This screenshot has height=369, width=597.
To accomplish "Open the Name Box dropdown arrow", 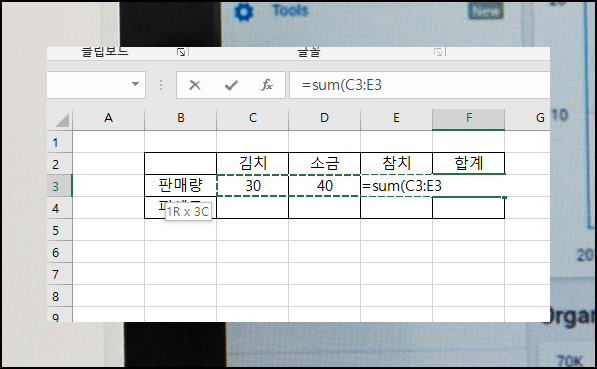I will [135, 84].
